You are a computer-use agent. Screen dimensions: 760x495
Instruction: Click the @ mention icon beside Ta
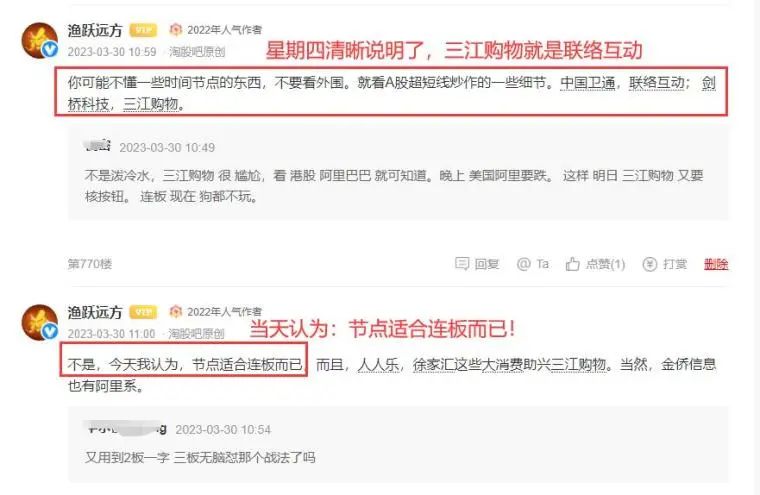(x=523, y=264)
